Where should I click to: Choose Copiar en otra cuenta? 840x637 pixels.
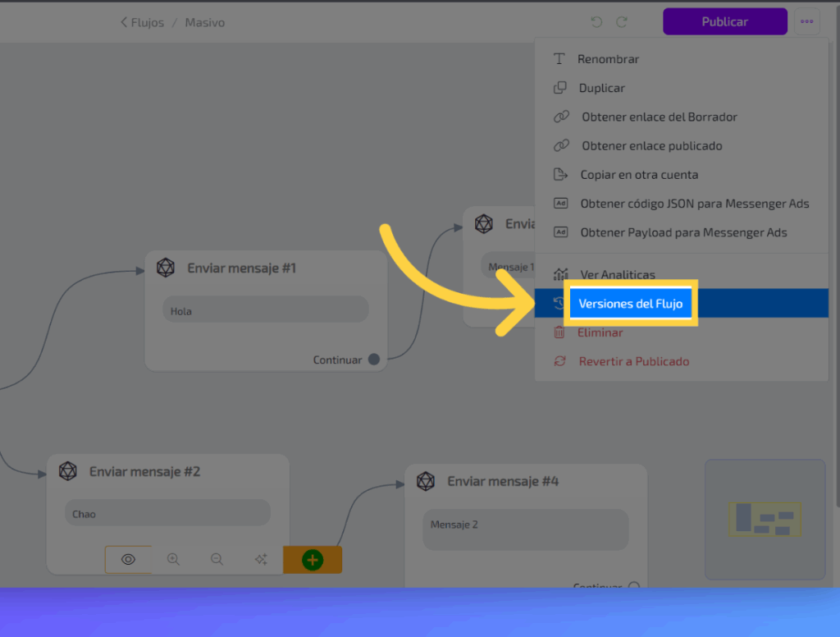coord(639,175)
